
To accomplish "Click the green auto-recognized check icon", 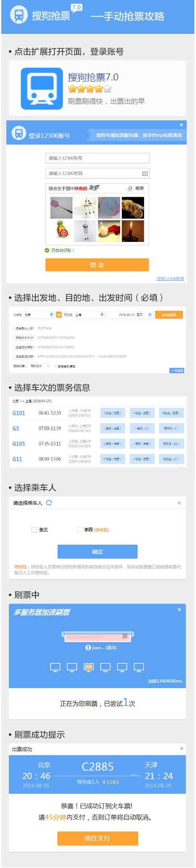I will [x=47, y=250].
